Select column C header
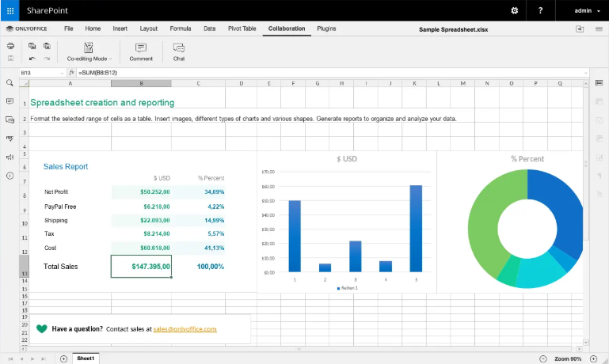The width and height of the screenshot is (609, 364). pos(198,83)
